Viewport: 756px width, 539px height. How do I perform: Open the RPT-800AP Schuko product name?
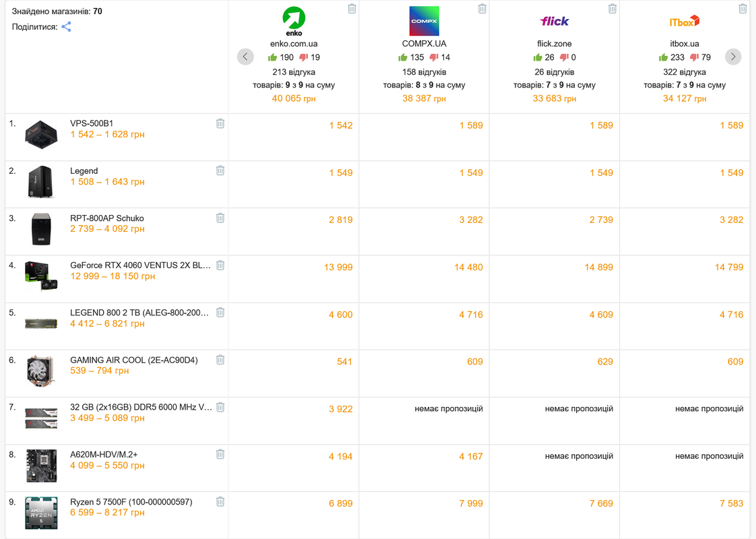(x=107, y=218)
